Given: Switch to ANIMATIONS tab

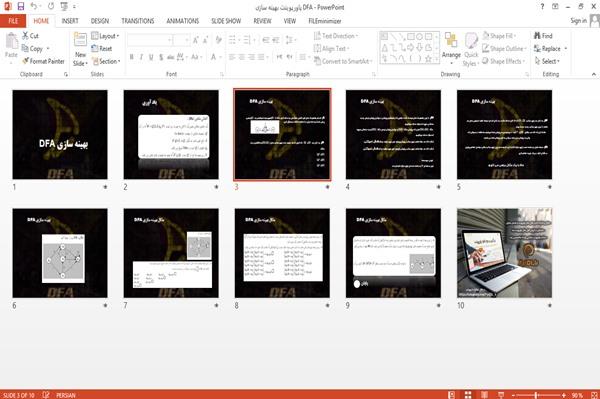Looking at the screenshot, I should [x=183, y=21].
